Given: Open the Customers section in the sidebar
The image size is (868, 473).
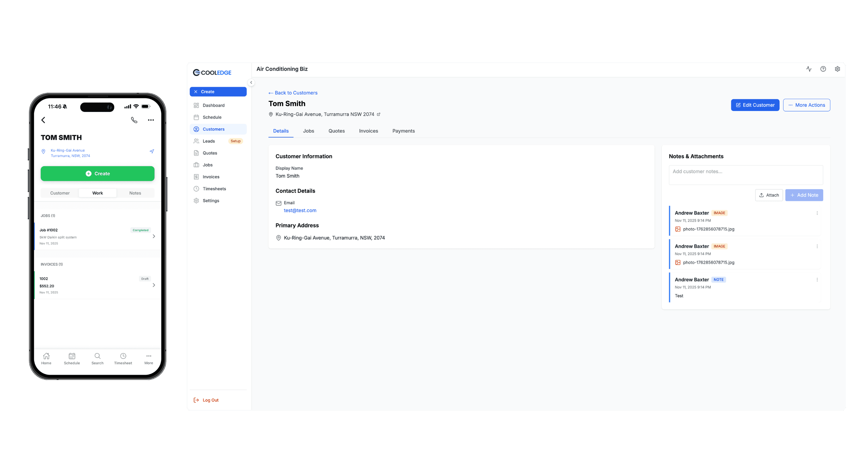Looking at the screenshot, I should (214, 129).
